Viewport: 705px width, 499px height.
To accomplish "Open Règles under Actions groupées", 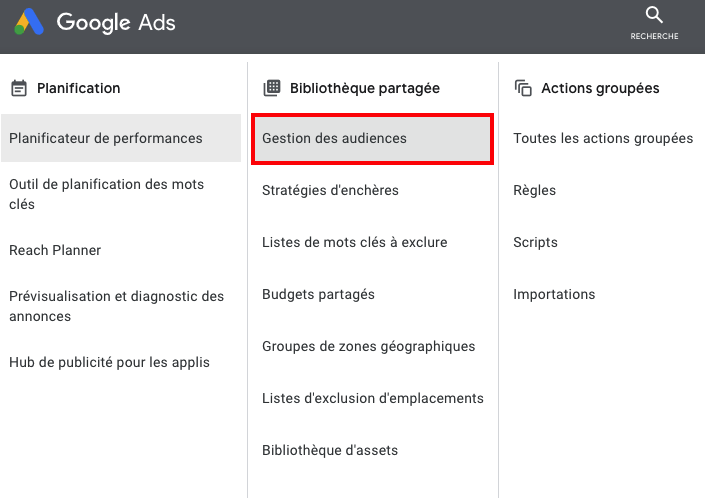I will pos(534,190).
